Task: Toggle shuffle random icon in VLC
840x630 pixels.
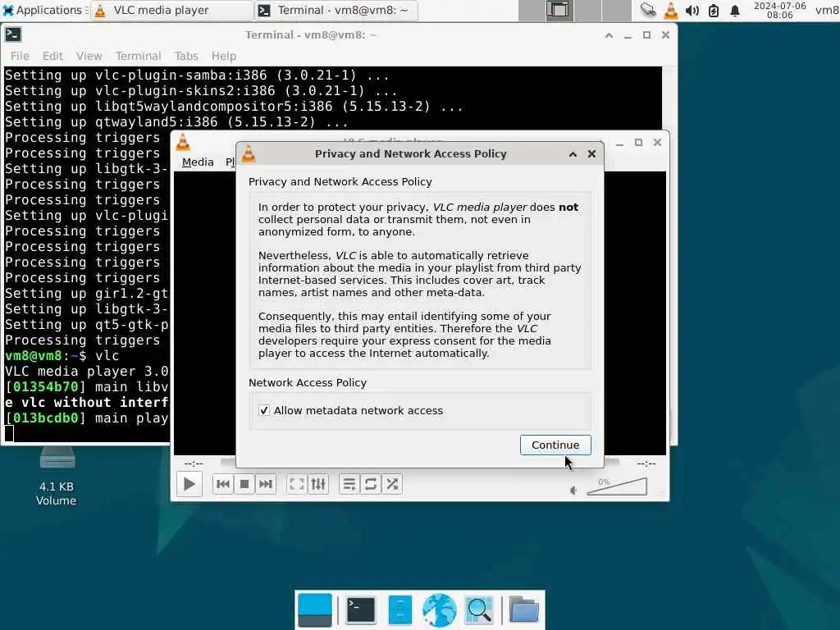Action: (392, 484)
